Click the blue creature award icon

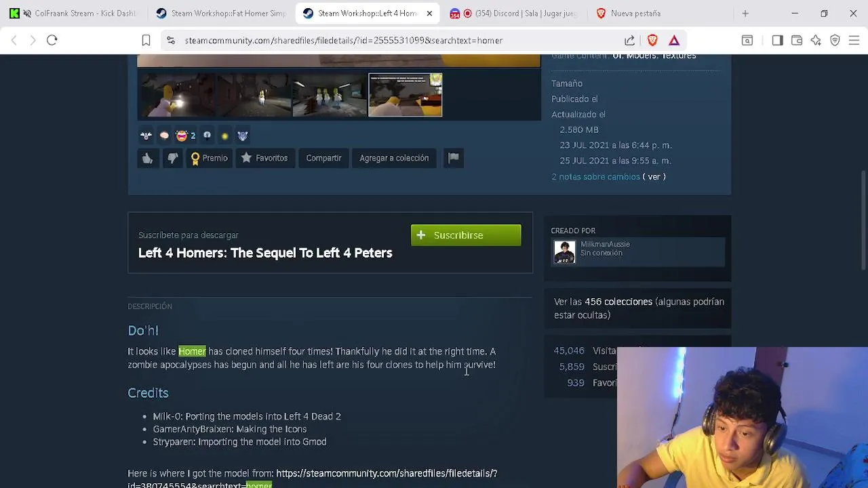coord(242,136)
